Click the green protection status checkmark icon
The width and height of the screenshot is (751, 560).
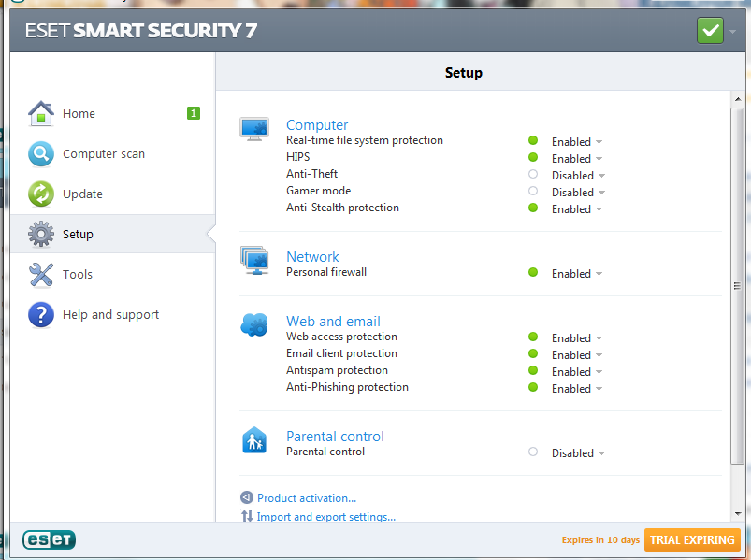[710, 31]
